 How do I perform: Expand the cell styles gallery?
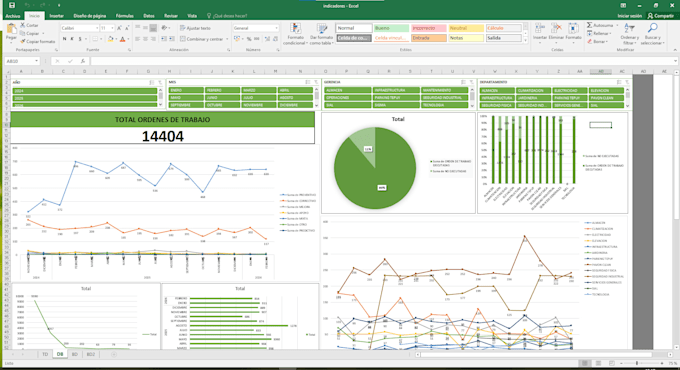[526, 40]
